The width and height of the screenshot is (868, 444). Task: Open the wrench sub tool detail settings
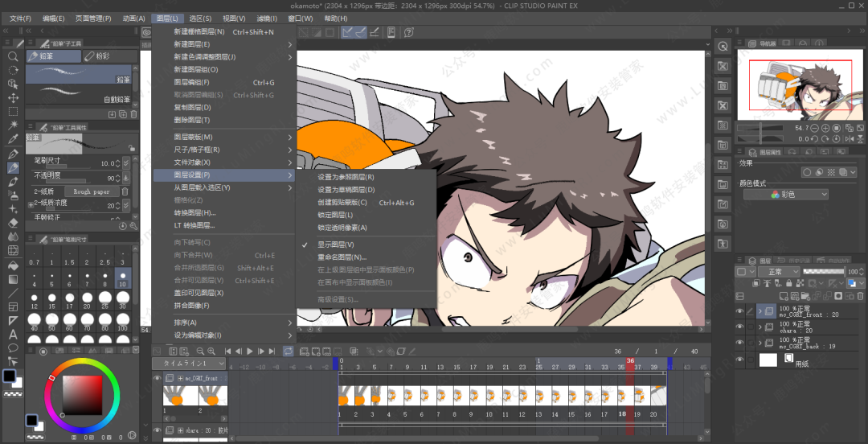(x=133, y=226)
